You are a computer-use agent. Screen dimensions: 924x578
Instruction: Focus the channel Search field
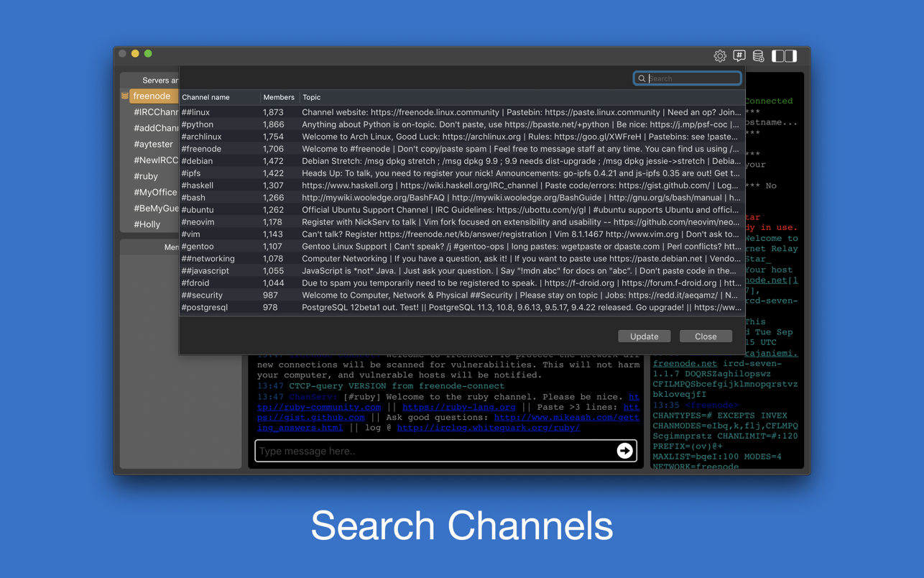(687, 78)
